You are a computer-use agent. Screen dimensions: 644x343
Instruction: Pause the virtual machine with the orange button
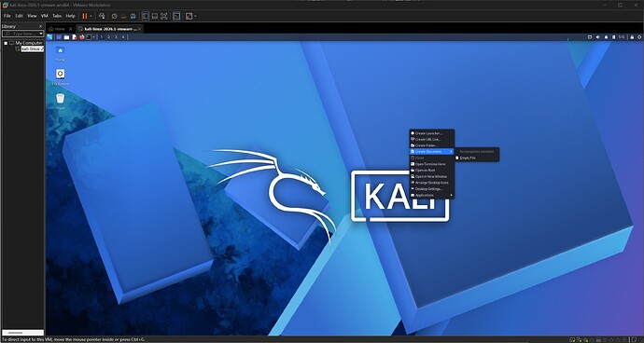click(x=85, y=16)
